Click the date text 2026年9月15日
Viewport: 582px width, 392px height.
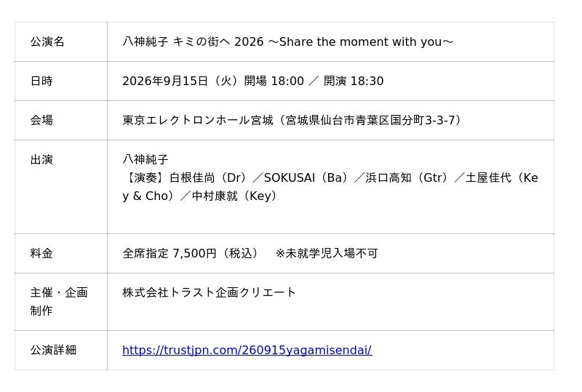coord(165,81)
